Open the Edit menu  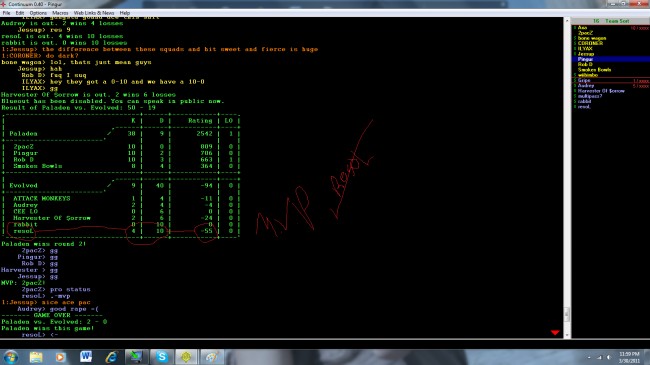(x=19, y=13)
